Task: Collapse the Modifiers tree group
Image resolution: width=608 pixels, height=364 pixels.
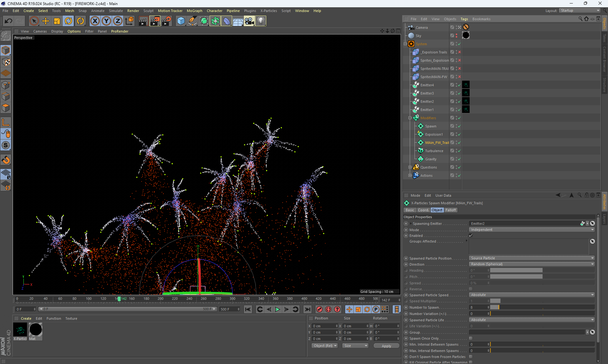Action: point(410,118)
